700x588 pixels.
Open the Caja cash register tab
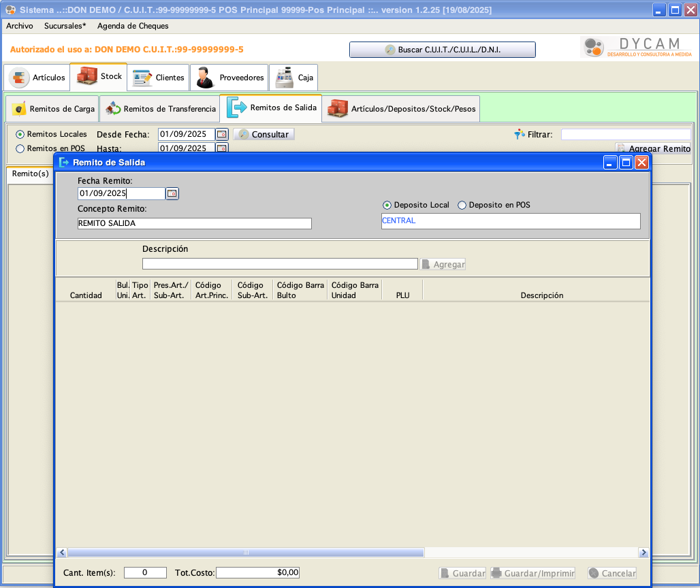tap(294, 78)
